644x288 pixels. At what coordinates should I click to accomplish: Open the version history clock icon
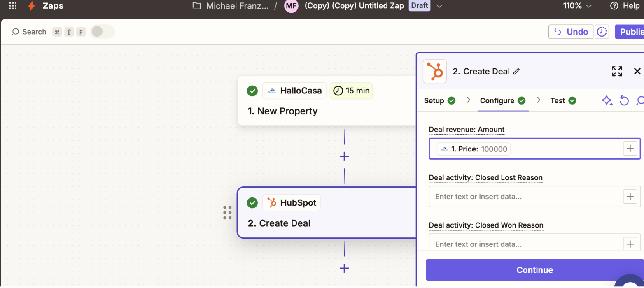(x=602, y=32)
